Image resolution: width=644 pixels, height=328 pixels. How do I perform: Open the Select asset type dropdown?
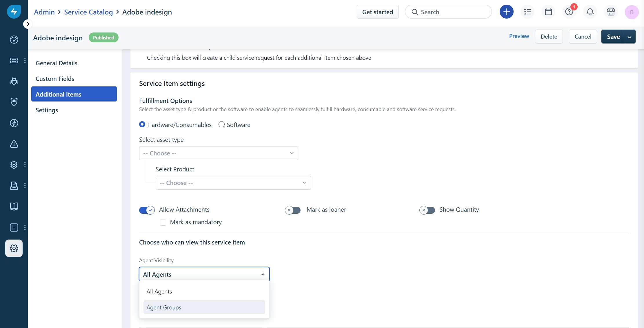(219, 153)
